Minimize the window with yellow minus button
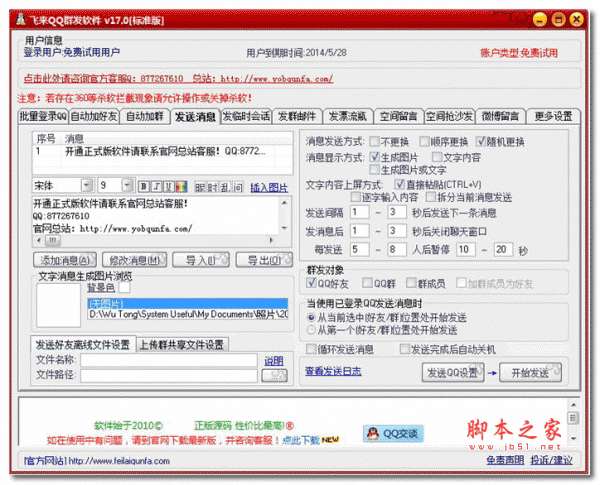 [x=540, y=19]
